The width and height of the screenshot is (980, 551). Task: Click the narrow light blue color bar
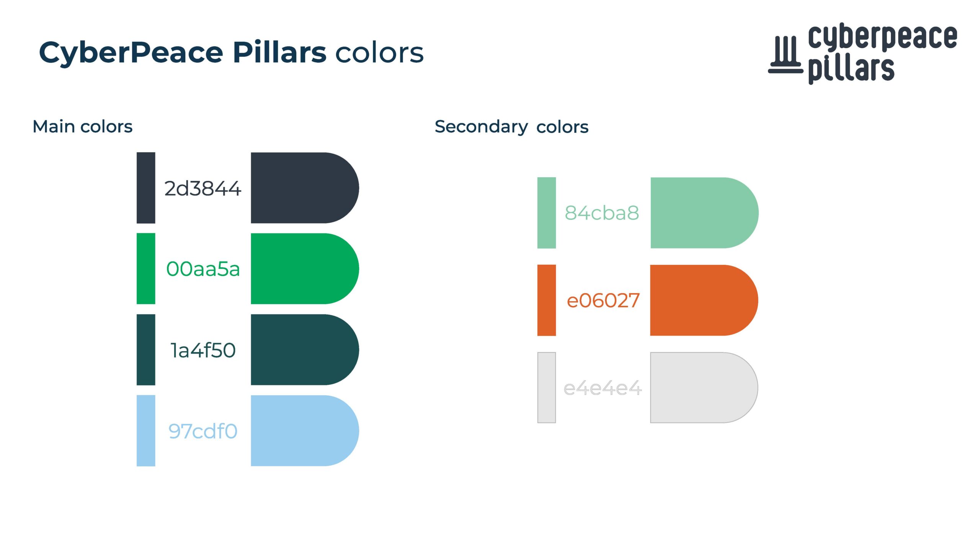(x=146, y=431)
